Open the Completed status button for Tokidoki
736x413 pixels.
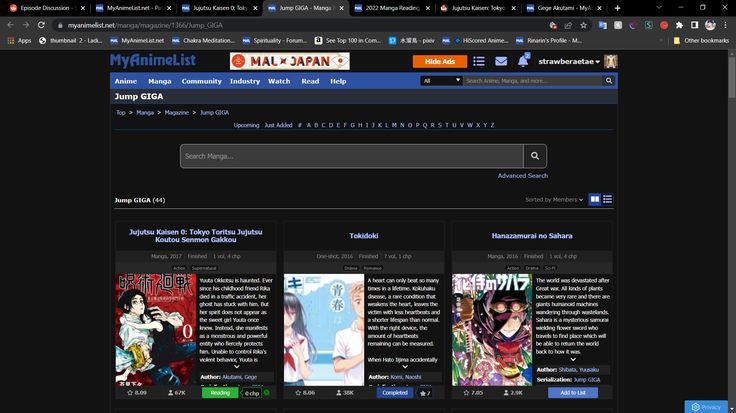(x=395, y=393)
